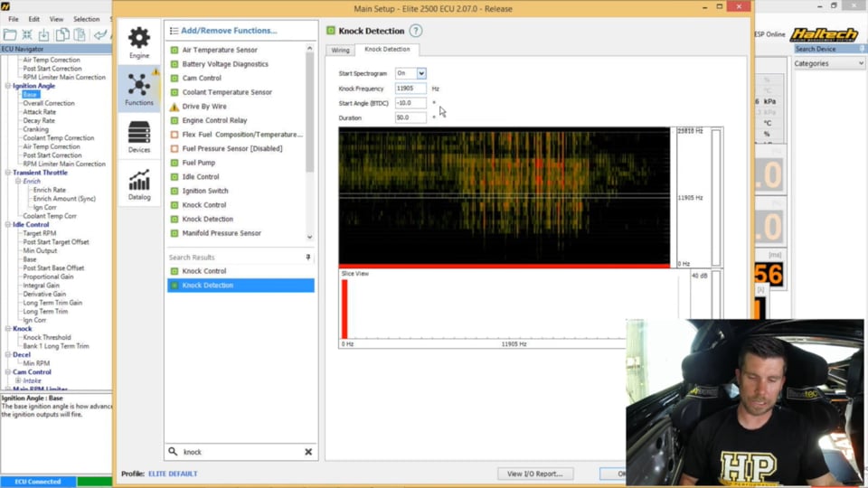Toggle Flex Fuel Composition/Temperature function status
The height and width of the screenshot is (488, 868).
175,135
